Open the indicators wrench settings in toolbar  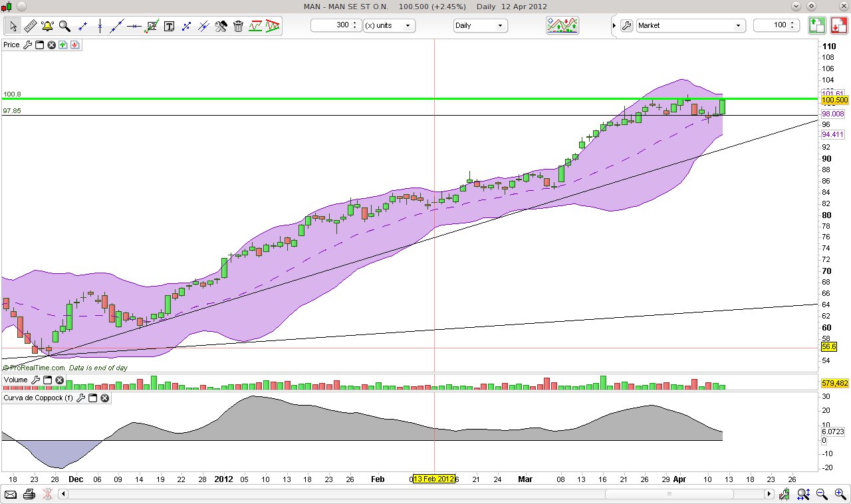click(x=221, y=25)
